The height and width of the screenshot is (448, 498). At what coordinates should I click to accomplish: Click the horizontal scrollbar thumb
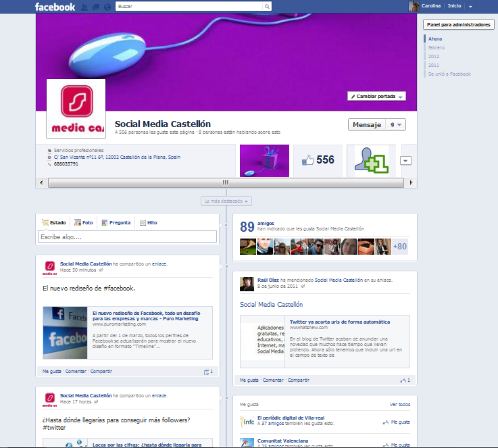(226, 182)
